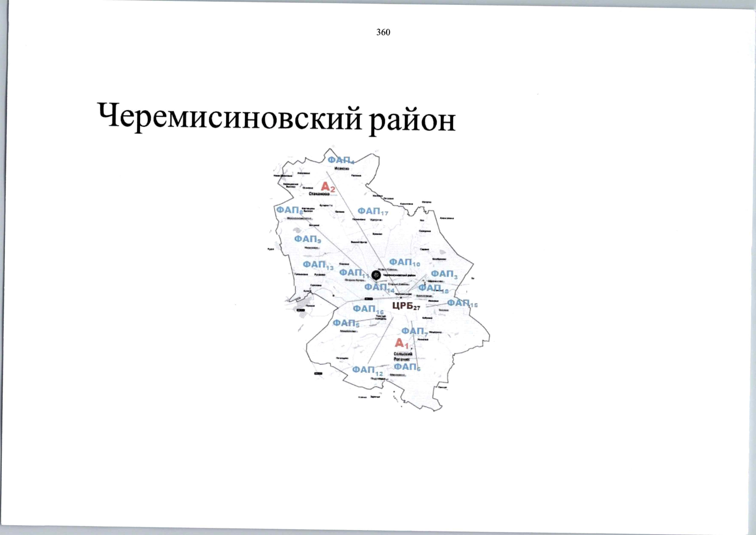
Task: Click the page number 360 at top
Action: 384,32
